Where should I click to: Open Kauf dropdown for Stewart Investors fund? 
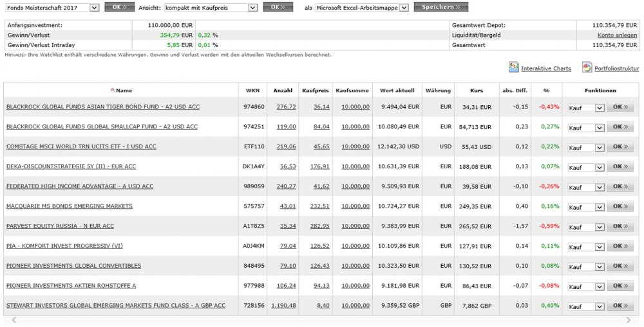point(586,307)
